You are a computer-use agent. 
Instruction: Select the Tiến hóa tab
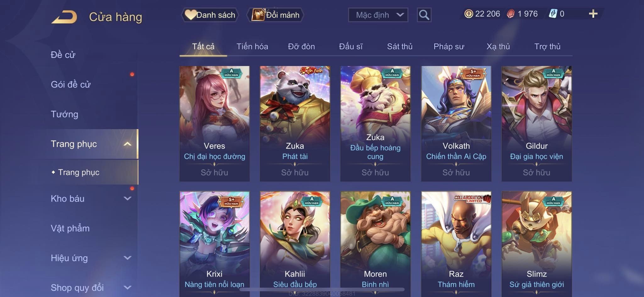point(252,46)
